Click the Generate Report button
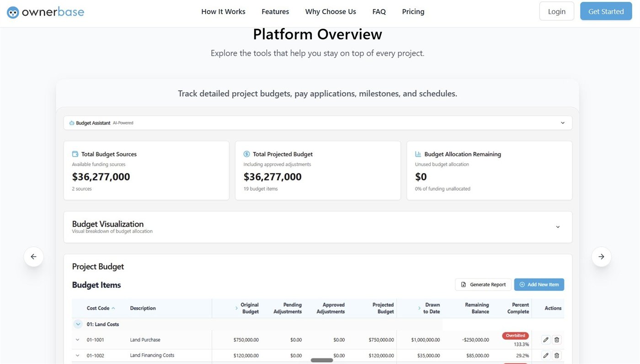This screenshot has height=364, width=640. 483,285
